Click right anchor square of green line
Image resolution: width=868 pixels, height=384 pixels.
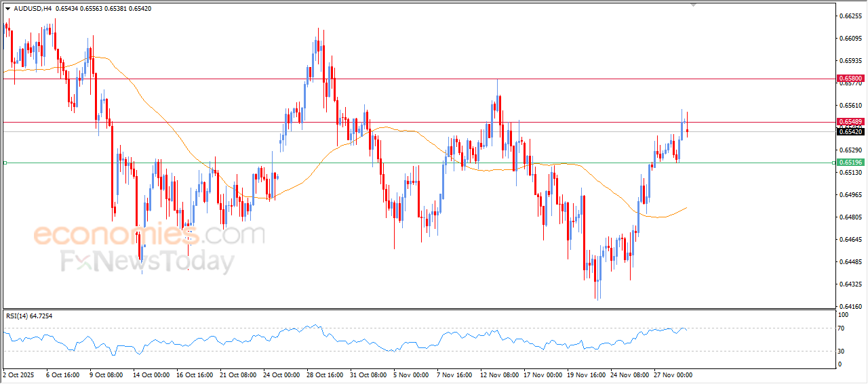click(833, 163)
